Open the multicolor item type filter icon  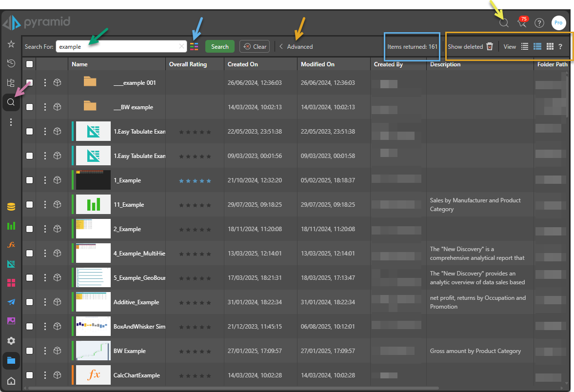194,47
